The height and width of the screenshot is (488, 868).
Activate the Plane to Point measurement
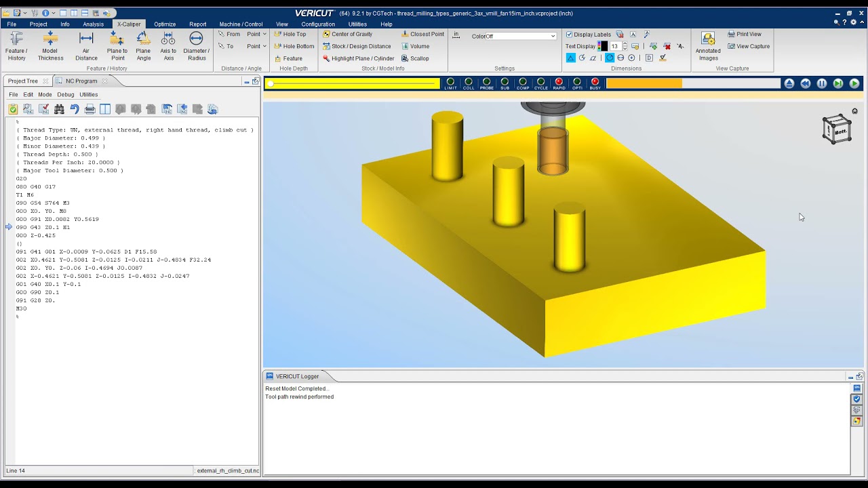117,46
